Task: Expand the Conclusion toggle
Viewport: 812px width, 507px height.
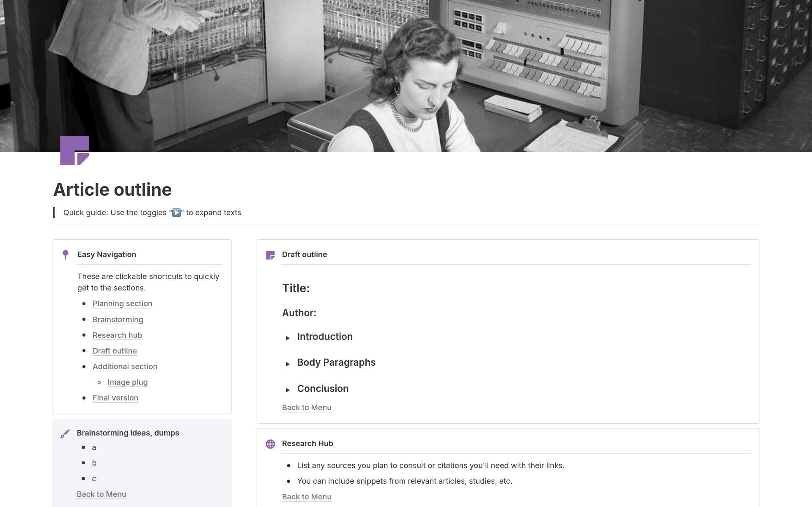Action: (288, 390)
